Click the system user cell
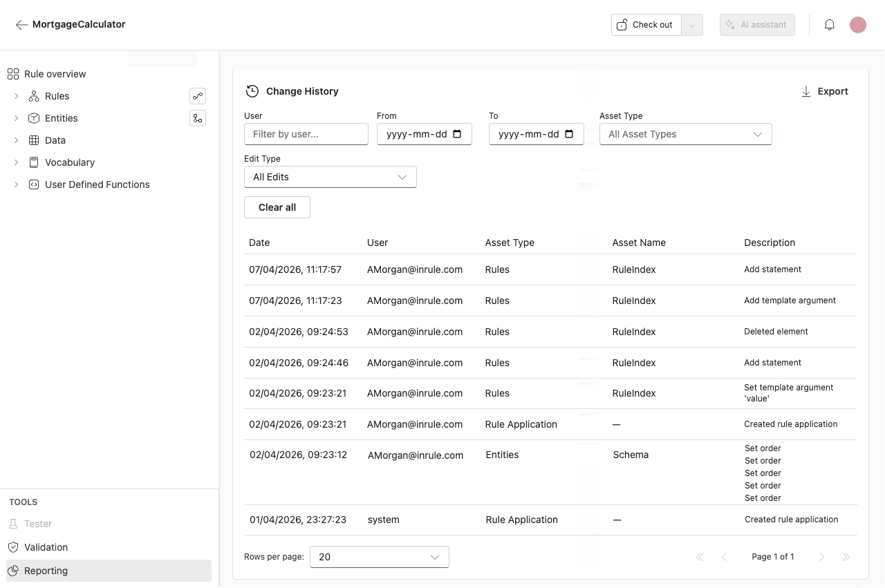 pos(384,520)
